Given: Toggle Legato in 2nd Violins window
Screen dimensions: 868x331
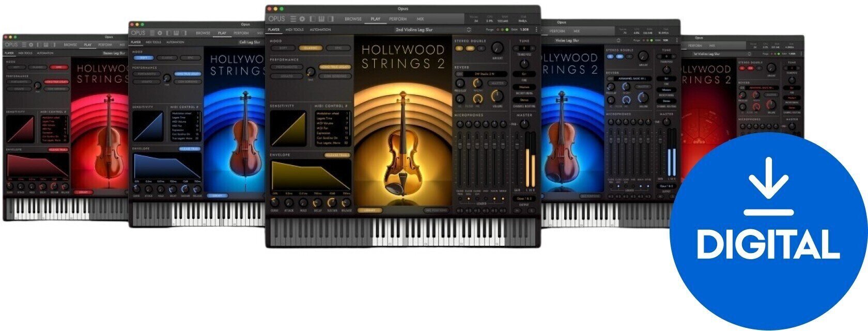Looking at the screenshot, I should click(x=286, y=76).
